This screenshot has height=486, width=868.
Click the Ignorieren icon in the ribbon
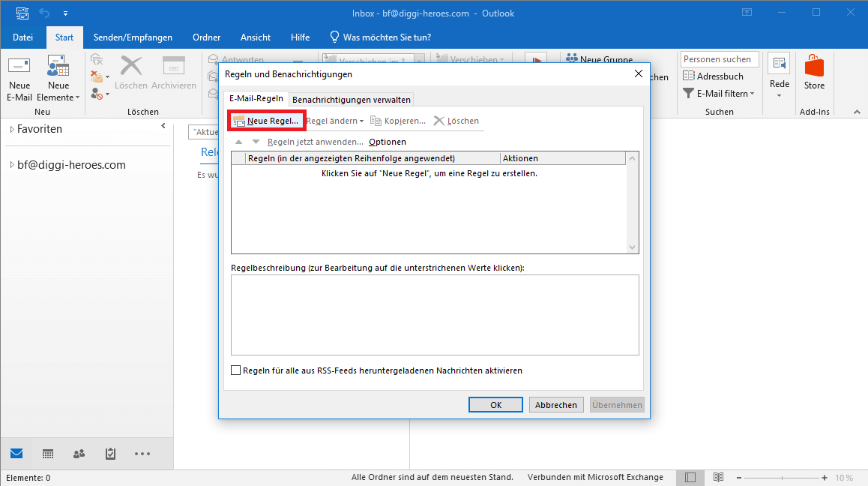tap(97, 59)
